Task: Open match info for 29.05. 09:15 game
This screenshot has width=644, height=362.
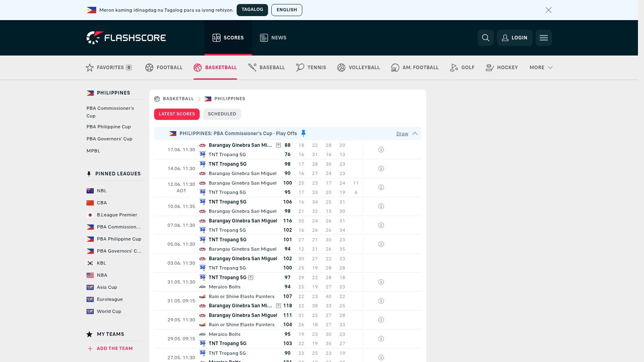Action: click(x=381, y=339)
